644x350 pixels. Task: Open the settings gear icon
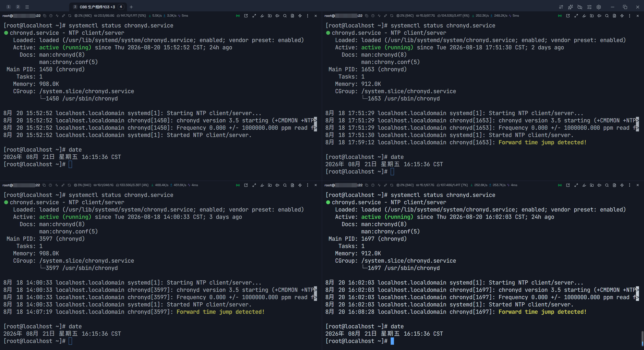(x=599, y=7)
